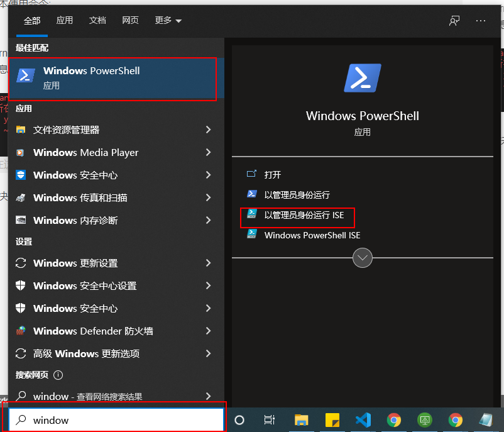Expand Windows 传真和扫描 result arrow
504x432 pixels.
[208, 197]
